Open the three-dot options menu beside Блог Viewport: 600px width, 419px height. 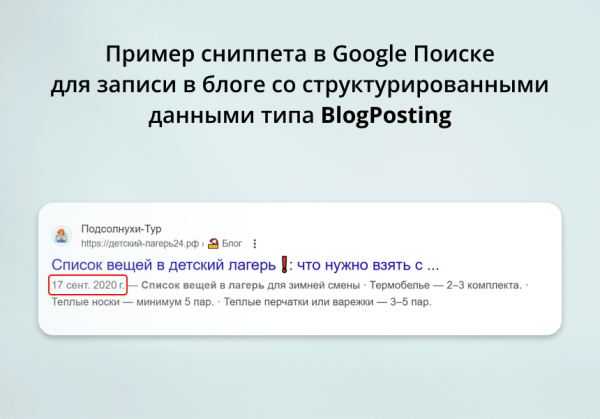[255, 244]
